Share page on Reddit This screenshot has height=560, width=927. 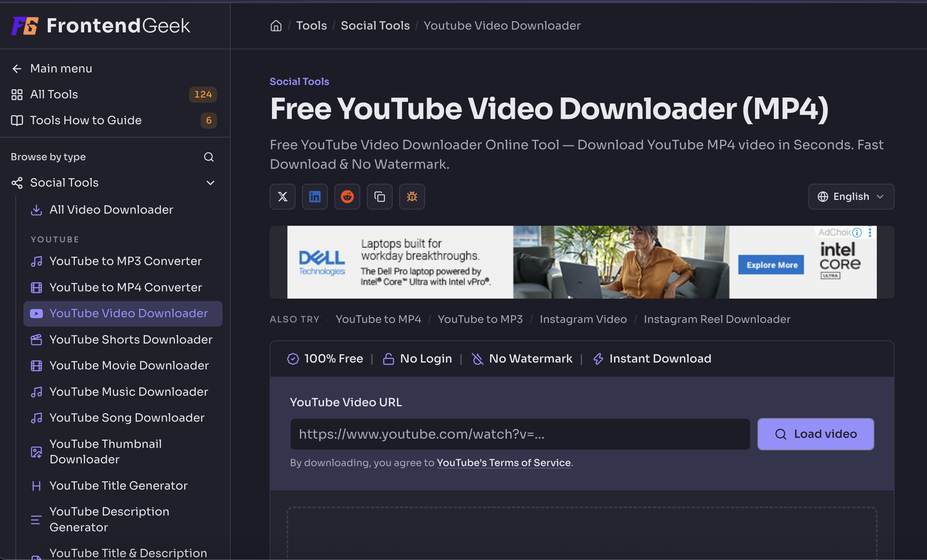347,197
